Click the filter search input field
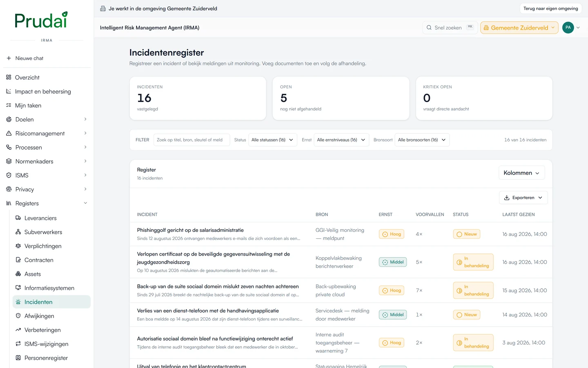The image size is (588, 368). point(192,140)
